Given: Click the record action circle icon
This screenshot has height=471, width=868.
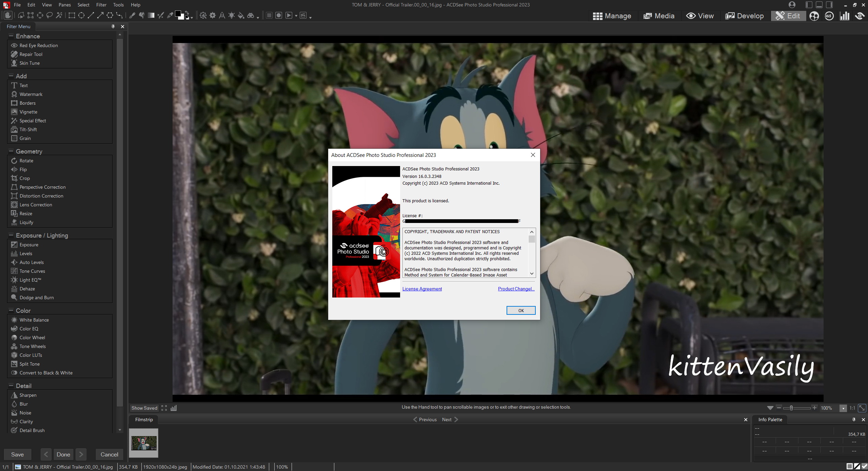Looking at the screenshot, I should (279, 15).
